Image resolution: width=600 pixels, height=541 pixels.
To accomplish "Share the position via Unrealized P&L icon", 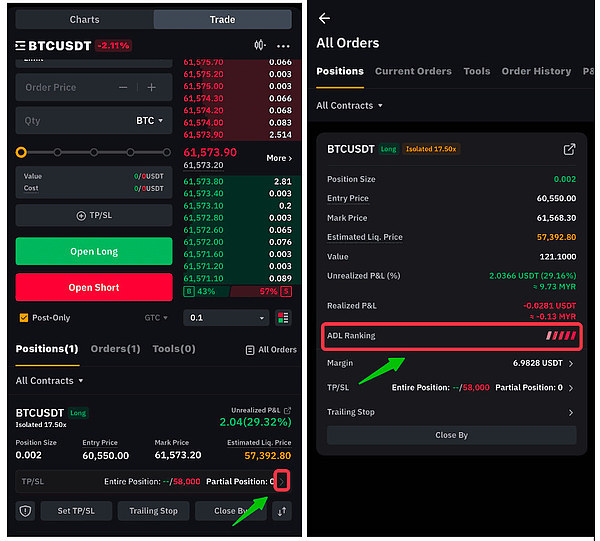I will pos(287,410).
